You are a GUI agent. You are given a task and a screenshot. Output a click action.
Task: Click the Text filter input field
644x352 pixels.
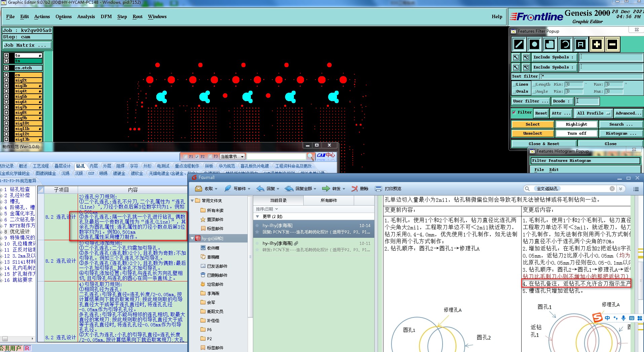(x=591, y=76)
